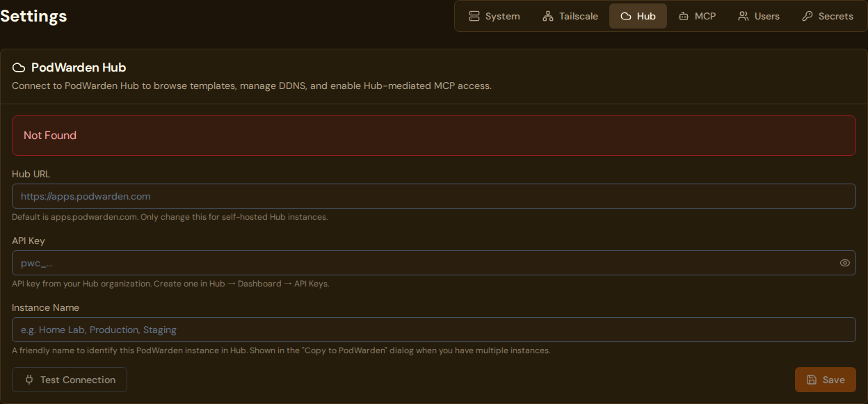Click the plug icon on Test Connection
868x404 pixels.
click(29, 380)
